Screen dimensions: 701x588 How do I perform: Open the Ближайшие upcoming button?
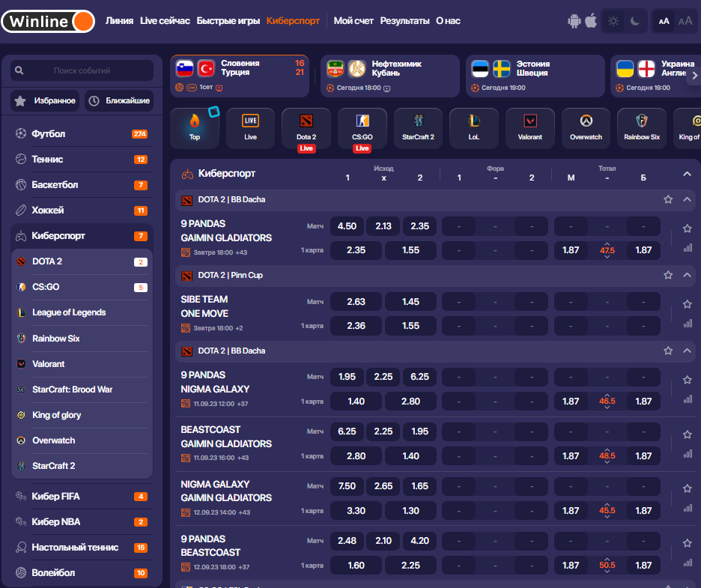pyautogui.click(x=119, y=100)
